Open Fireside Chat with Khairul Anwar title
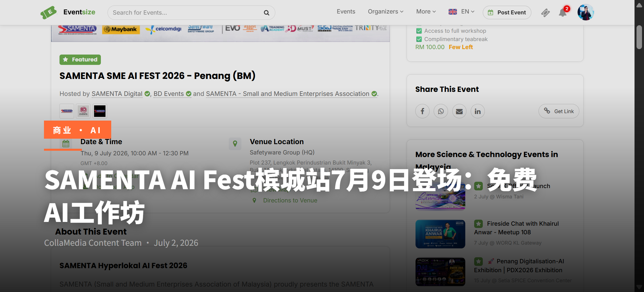The width and height of the screenshot is (644, 292). coord(516,228)
